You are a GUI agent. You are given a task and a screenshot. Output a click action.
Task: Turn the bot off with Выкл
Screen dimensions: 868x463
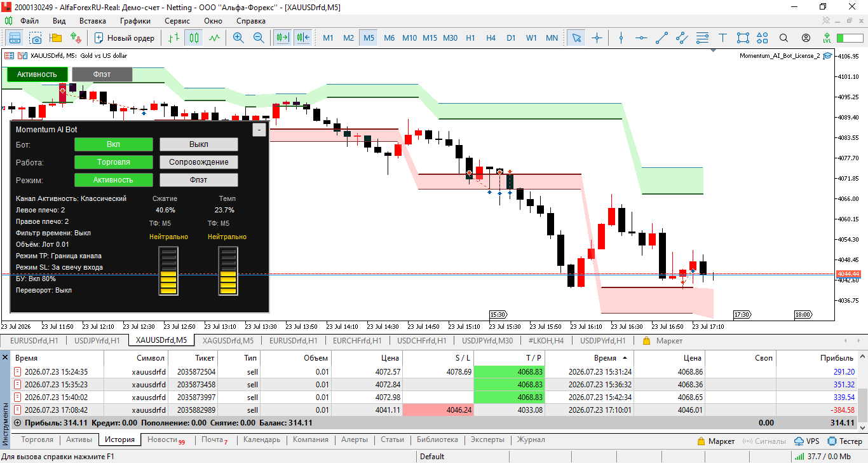point(199,144)
